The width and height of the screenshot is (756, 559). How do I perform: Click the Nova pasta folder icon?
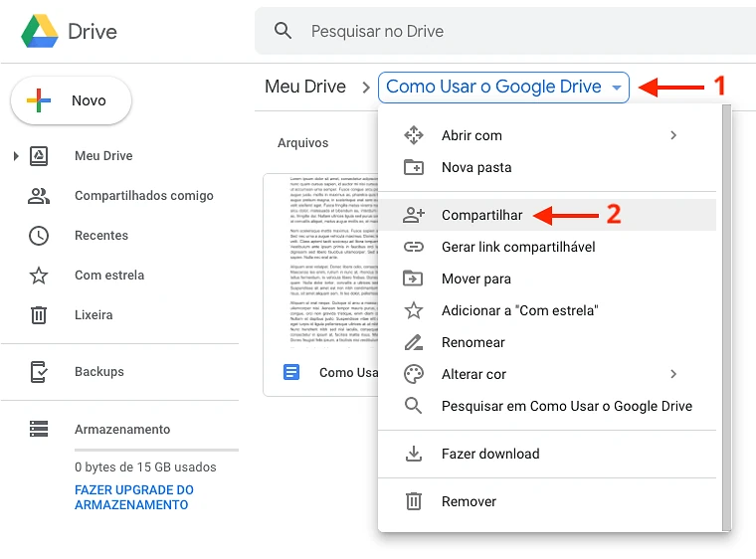(x=414, y=167)
